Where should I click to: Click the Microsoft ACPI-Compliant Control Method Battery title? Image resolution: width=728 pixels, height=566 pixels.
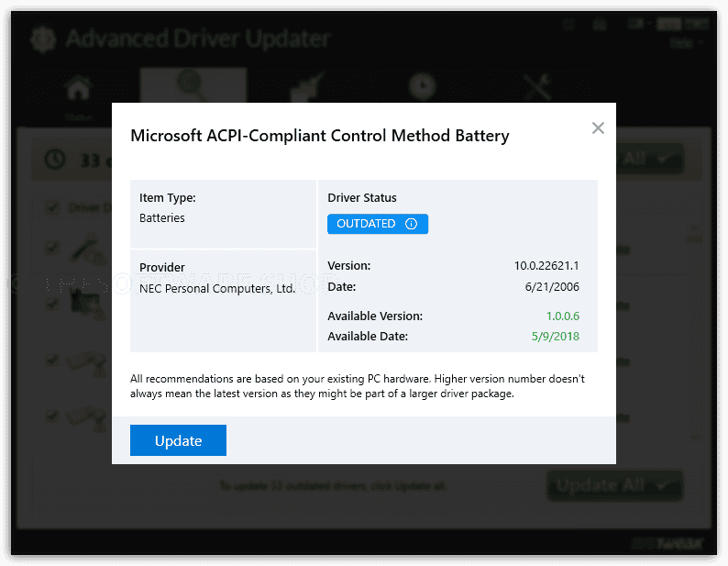319,136
